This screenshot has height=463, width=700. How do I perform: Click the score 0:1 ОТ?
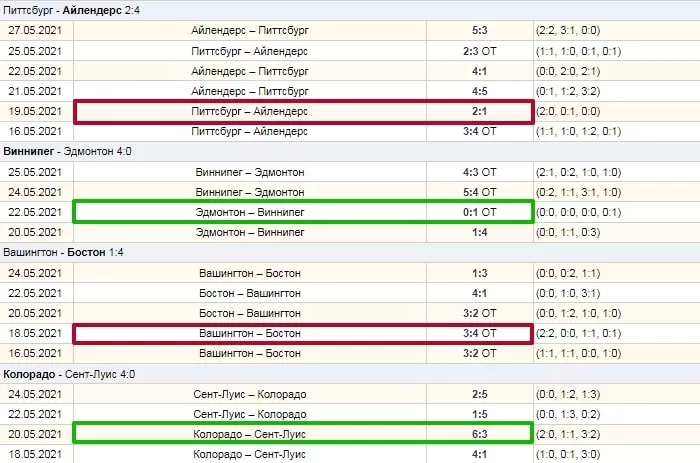(479, 212)
